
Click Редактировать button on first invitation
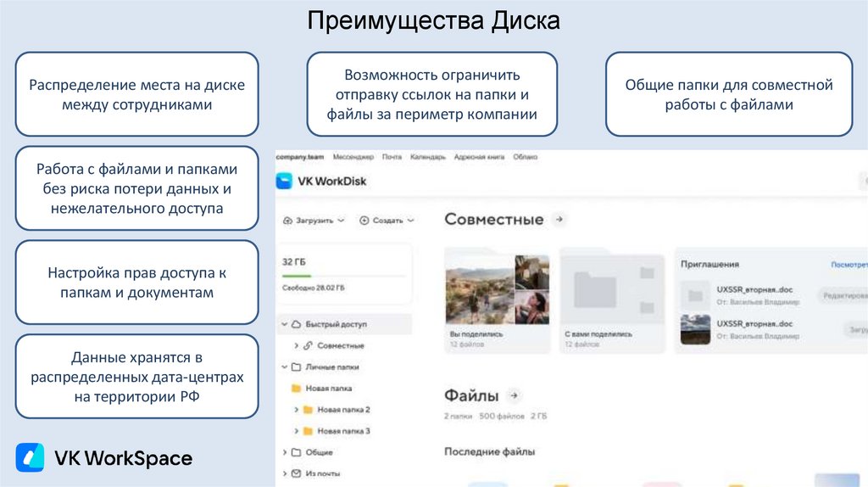tap(843, 296)
